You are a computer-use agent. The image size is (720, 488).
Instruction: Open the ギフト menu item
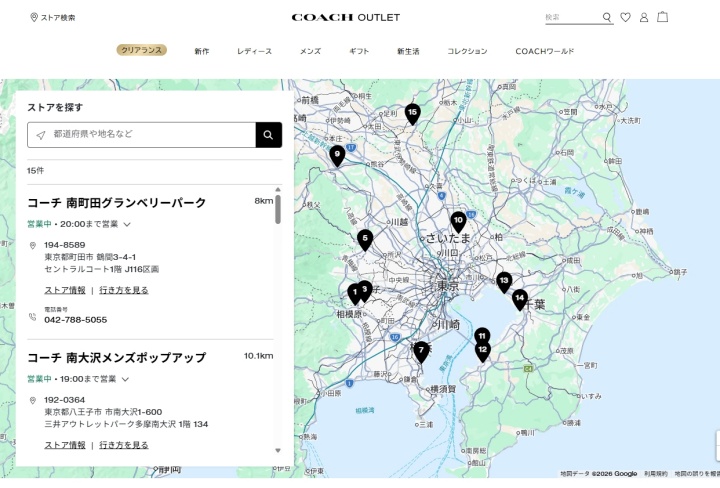click(359, 51)
